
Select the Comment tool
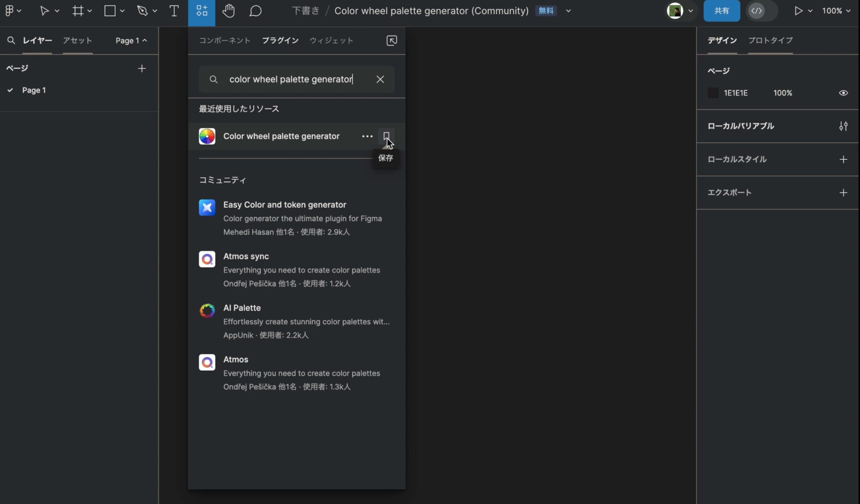(255, 11)
